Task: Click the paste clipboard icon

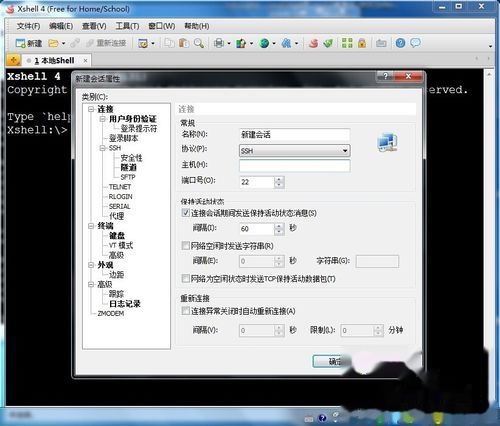Action: 184,43
